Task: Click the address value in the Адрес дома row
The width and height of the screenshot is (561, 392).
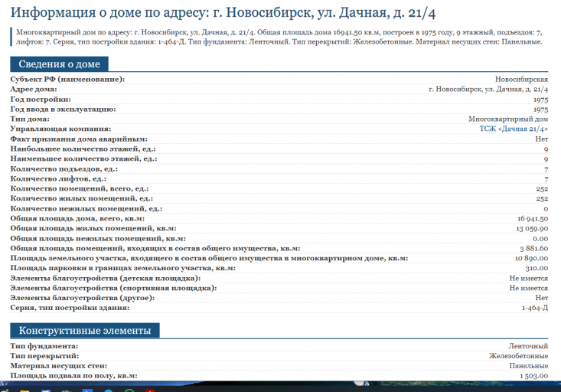Action: pos(488,89)
